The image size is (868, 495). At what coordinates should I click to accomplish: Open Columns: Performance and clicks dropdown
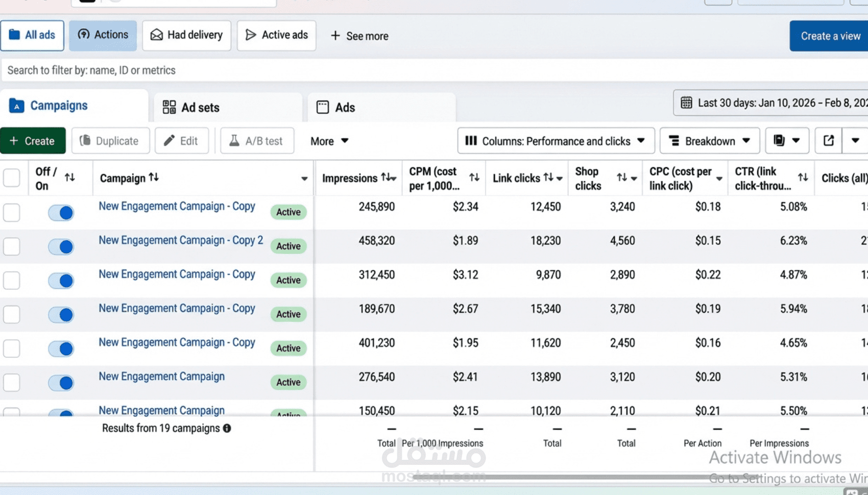click(556, 141)
